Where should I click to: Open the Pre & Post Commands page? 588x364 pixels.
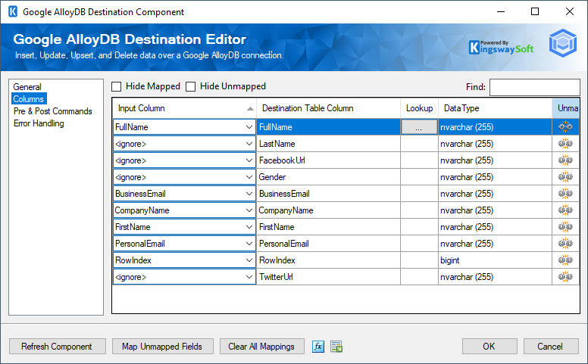pos(52,111)
